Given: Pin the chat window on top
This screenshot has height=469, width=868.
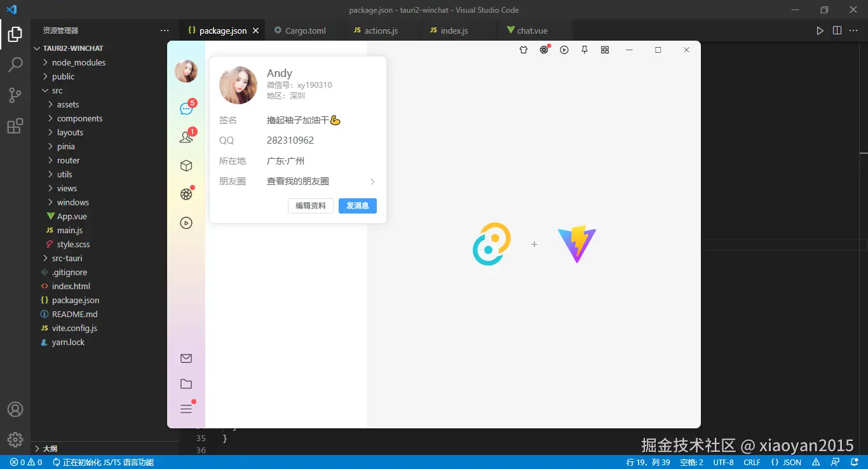Looking at the screenshot, I should click(x=585, y=50).
